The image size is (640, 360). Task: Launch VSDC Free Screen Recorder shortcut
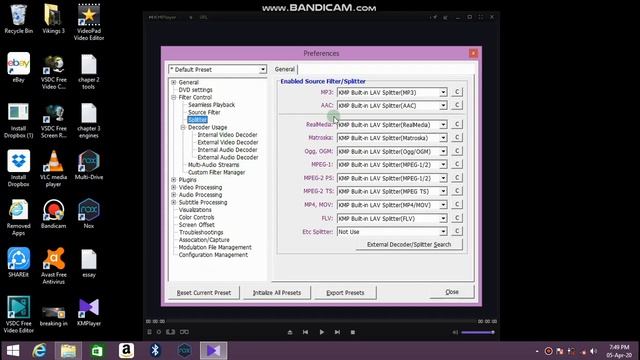click(53, 120)
